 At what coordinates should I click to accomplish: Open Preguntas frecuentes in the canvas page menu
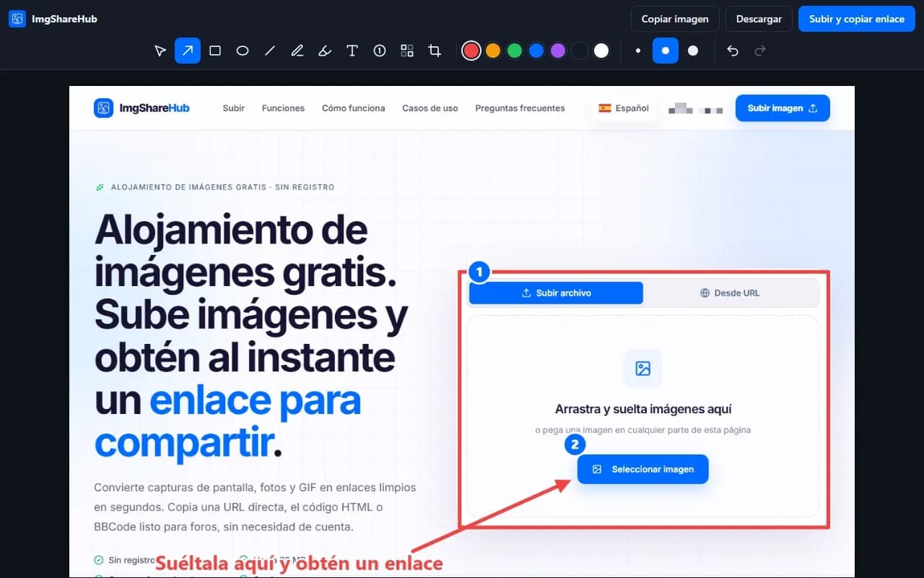[x=520, y=108]
